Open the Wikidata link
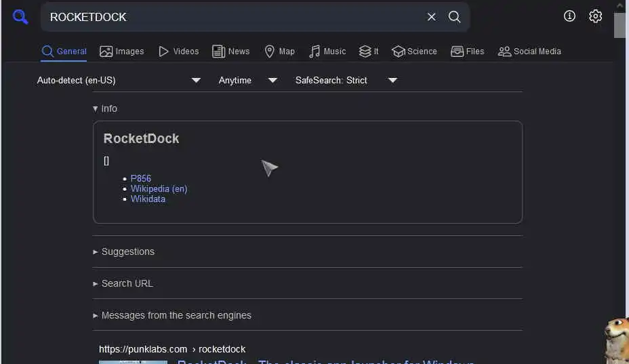The image size is (629, 364). pos(148,199)
